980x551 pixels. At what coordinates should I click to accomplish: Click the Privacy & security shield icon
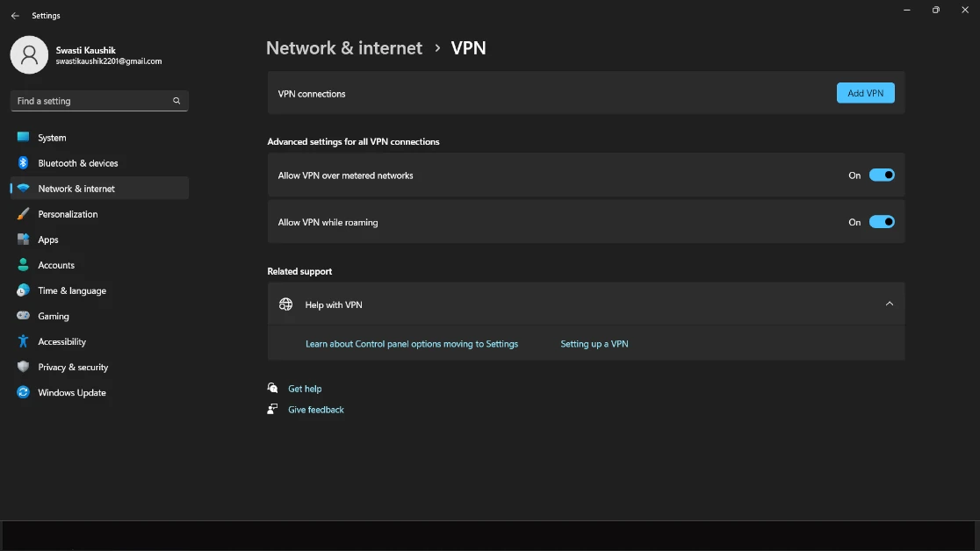click(23, 367)
